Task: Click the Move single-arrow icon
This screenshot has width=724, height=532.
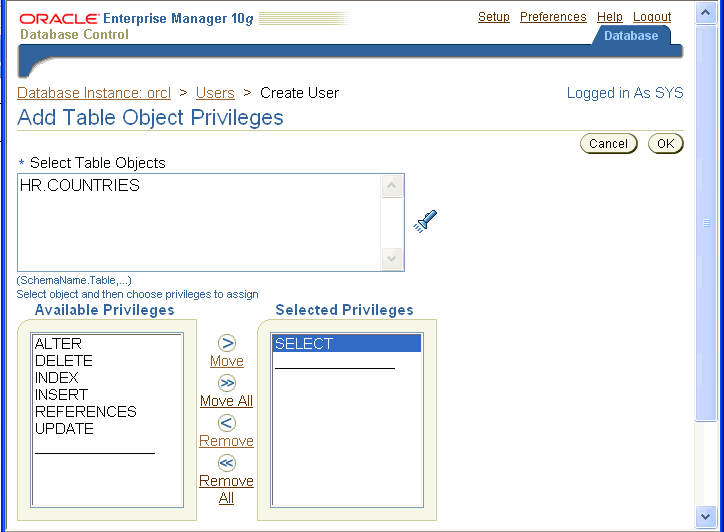Action: pos(227,343)
